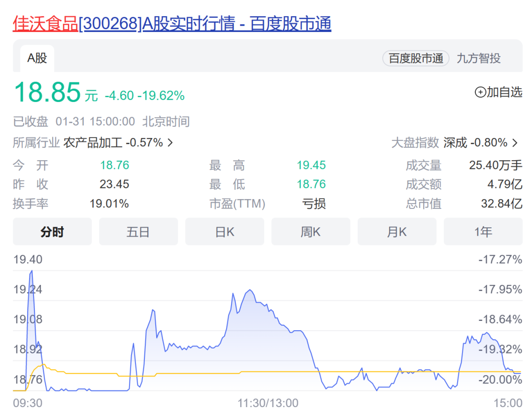Viewport: 532px width, 416px height.
Task: Open the 佳沃食品[300268] title link
Action: click(172, 24)
